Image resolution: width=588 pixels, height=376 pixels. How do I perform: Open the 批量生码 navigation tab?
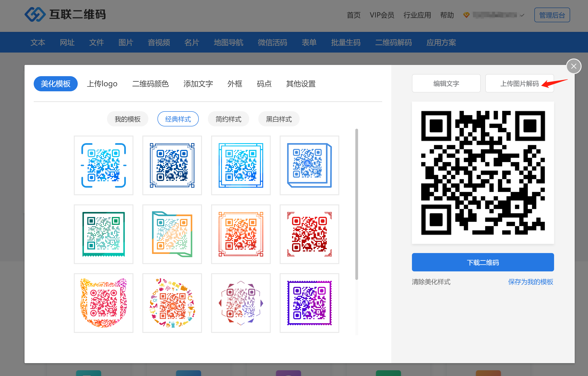[x=345, y=42]
